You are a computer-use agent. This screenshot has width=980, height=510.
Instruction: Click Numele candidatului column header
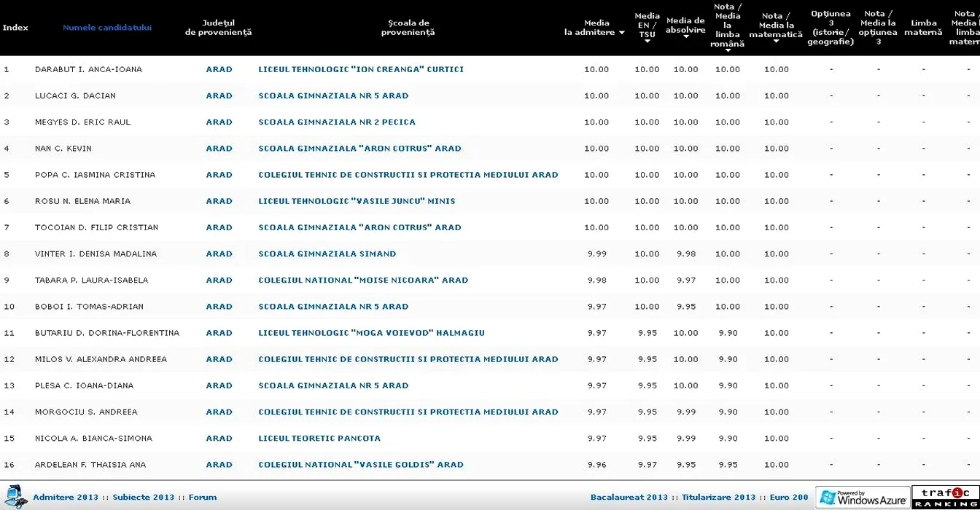[x=107, y=28]
